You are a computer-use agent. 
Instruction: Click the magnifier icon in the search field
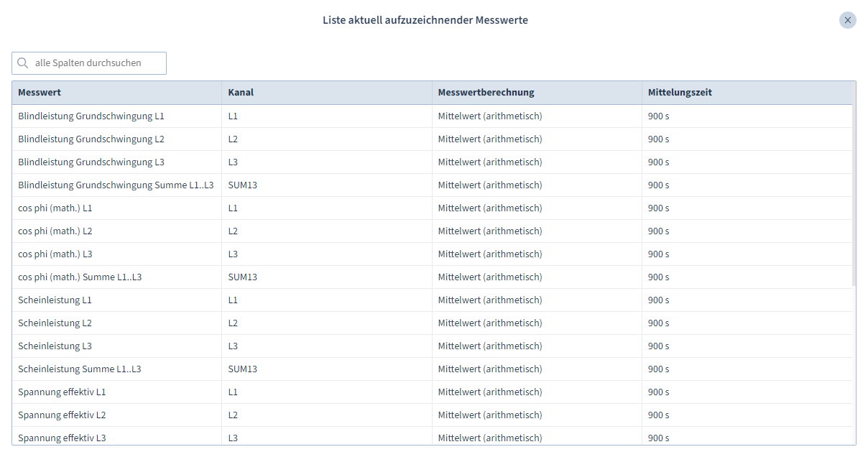[22, 63]
